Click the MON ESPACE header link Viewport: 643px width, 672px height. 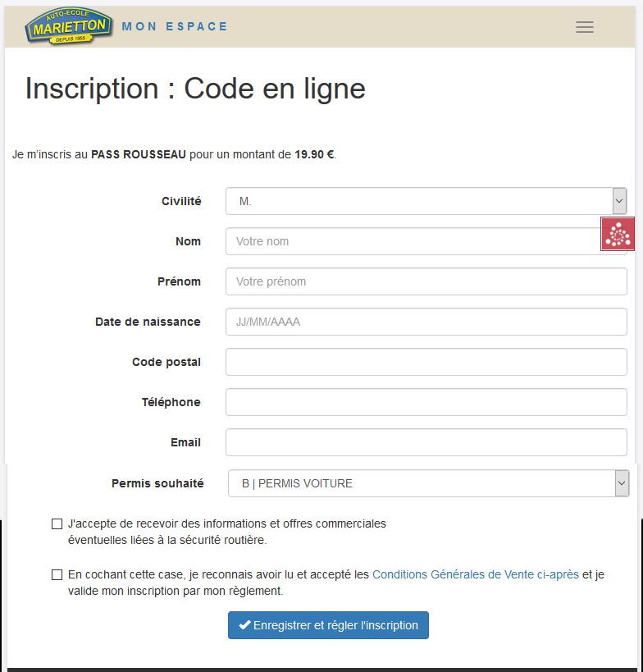pyautogui.click(x=175, y=26)
